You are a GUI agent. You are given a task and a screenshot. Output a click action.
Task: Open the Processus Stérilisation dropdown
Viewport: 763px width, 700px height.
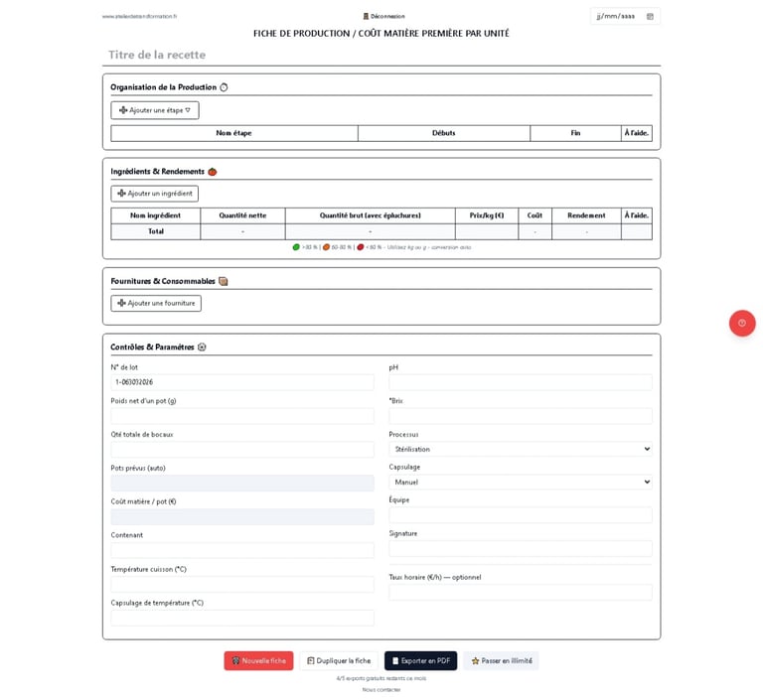coord(521,449)
